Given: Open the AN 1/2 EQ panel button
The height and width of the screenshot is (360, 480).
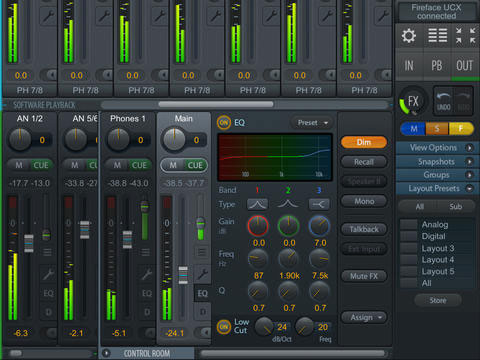Looking at the screenshot, I should tap(48, 294).
